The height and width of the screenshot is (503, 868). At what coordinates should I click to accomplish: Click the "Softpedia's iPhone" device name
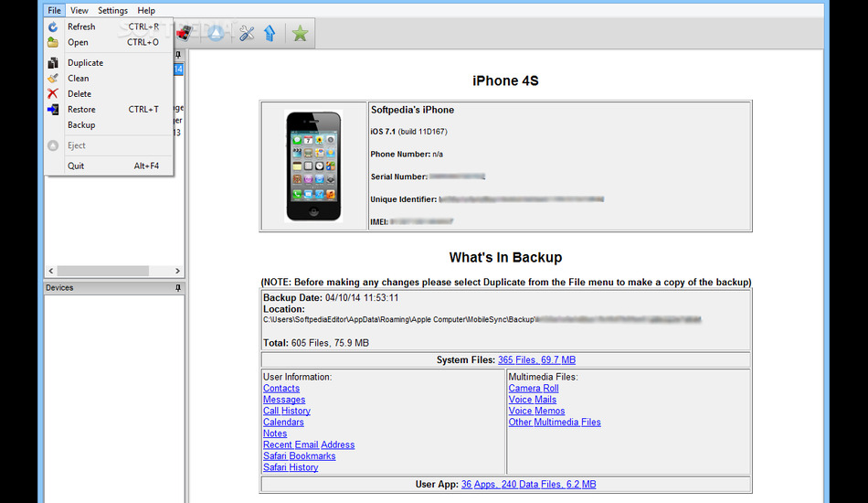pyautogui.click(x=412, y=110)
